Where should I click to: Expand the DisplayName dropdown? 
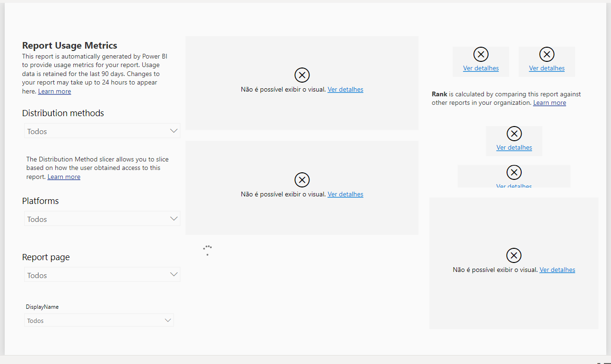tap(99, 321)
